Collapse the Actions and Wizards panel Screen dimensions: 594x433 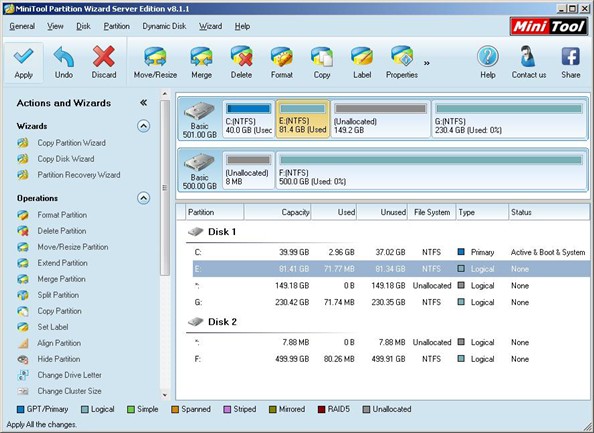143,102
